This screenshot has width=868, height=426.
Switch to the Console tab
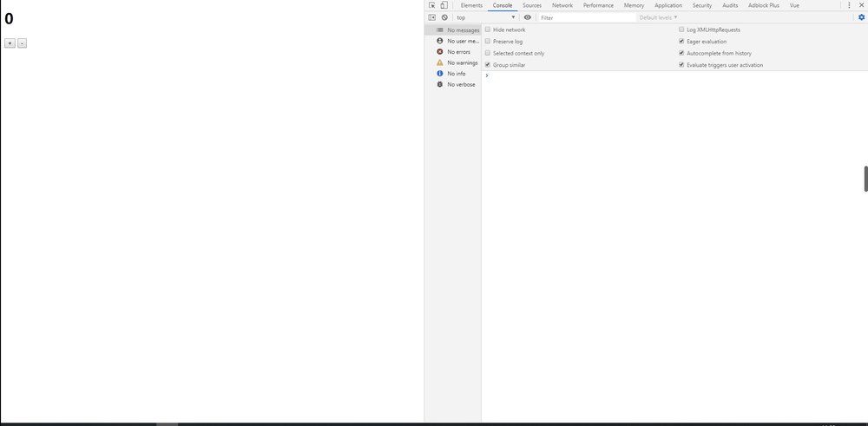coord(503,5)
